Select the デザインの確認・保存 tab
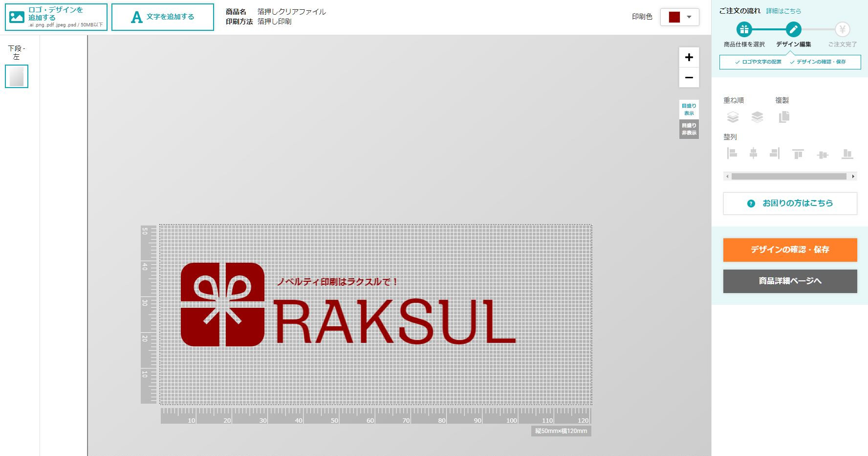 [818, 62]
